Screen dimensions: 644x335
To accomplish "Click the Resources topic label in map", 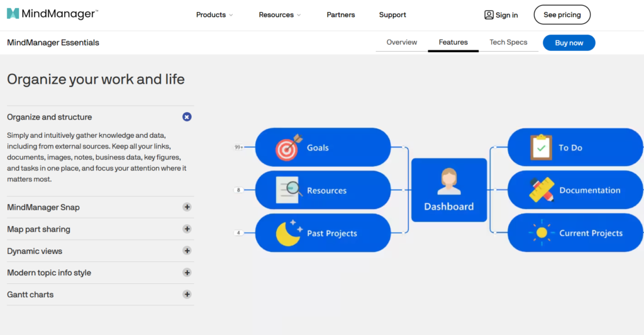I will click(x=326, y=191).
